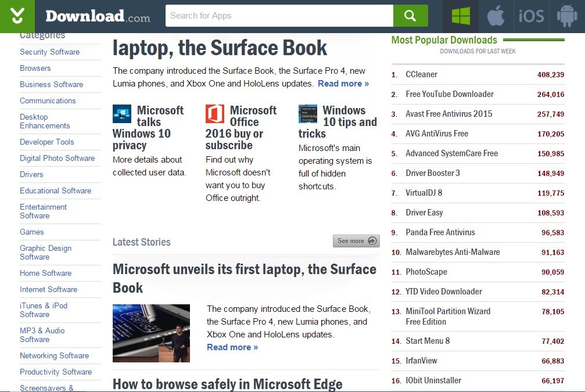Image resolution: width=585 pixels, height=392 pixels.
Task: Open the Entertainment Software category
Action: coord(43,211)
